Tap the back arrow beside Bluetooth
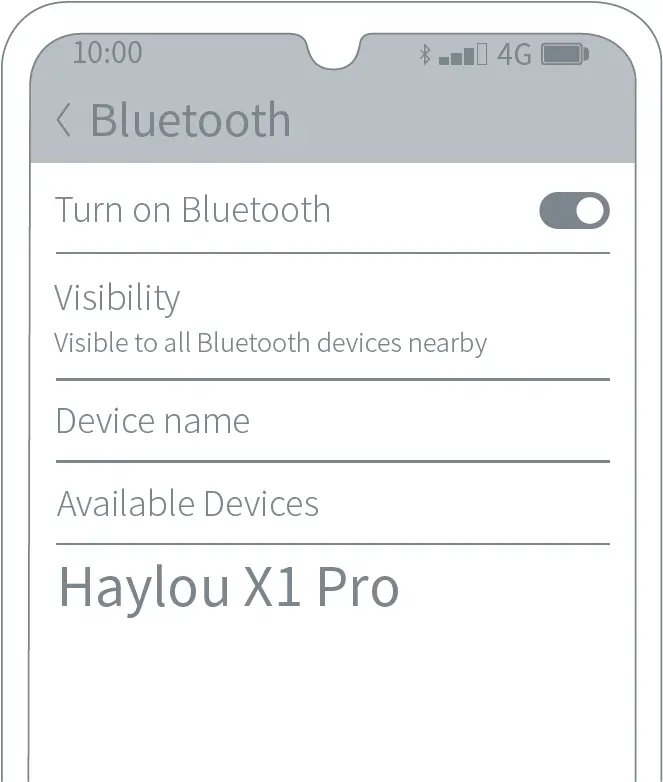The width and height of the screenshot is (663, 782). [63, 120]
